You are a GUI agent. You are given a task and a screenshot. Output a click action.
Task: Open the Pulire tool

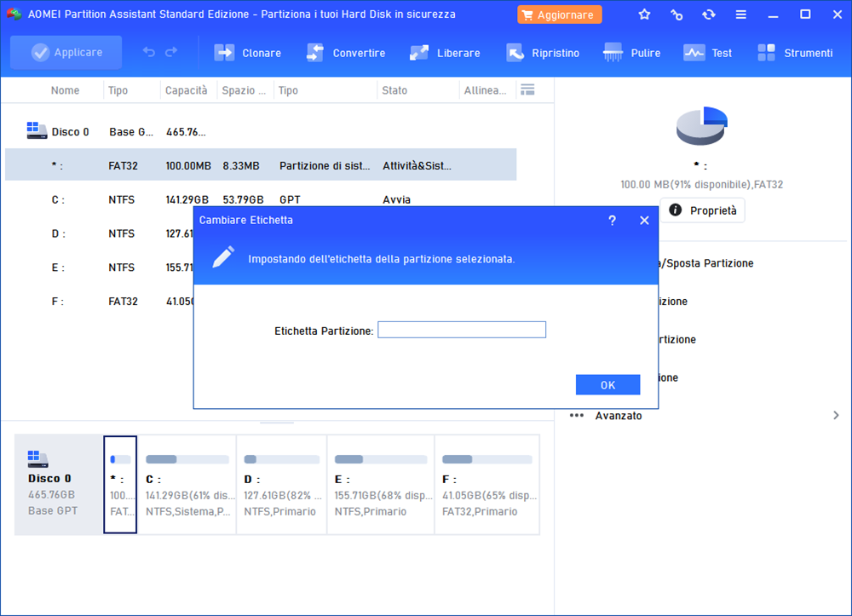[631, 53]
